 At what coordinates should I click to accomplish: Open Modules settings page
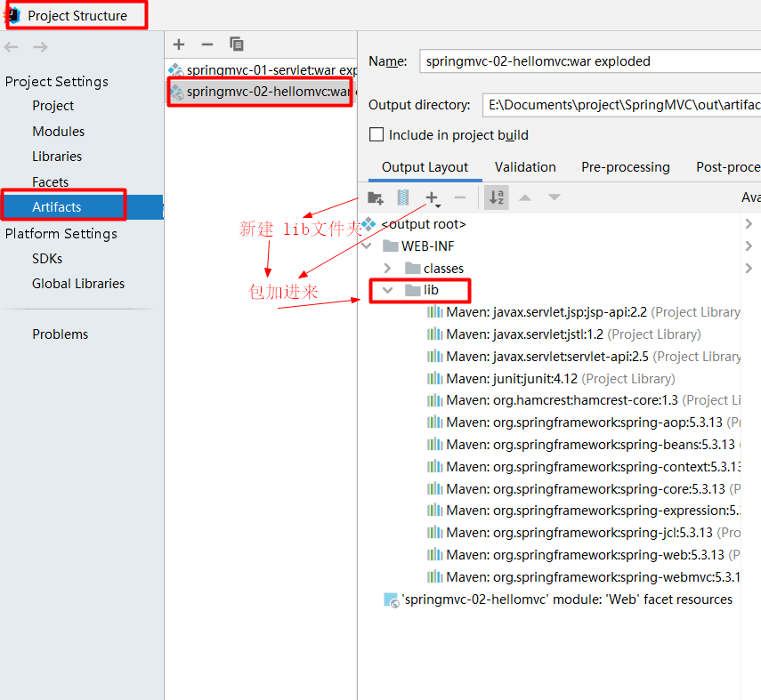pyautogui.click(x=58, y=132)
